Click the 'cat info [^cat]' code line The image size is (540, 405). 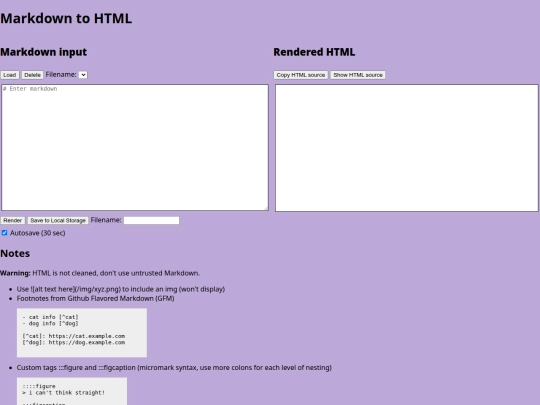[50, 317]
